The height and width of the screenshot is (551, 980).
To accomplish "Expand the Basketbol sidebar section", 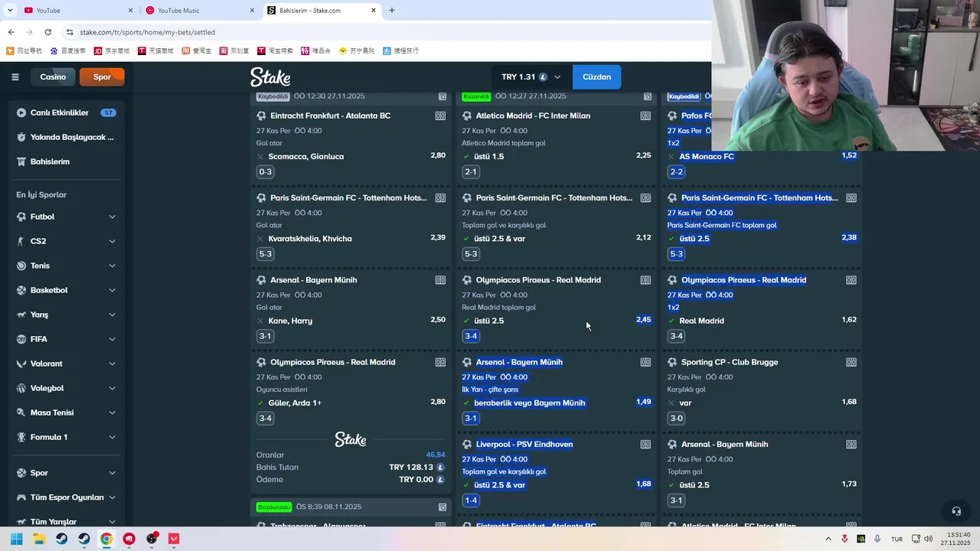I will click(112, 290).
